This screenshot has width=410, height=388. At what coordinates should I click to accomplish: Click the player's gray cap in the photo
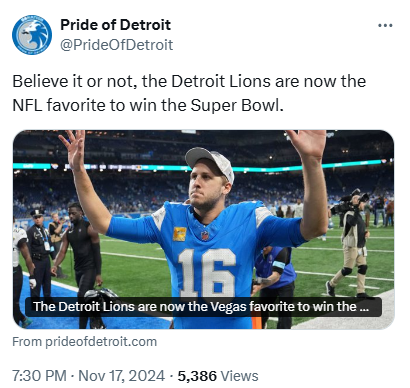click(x=209, y=163)
